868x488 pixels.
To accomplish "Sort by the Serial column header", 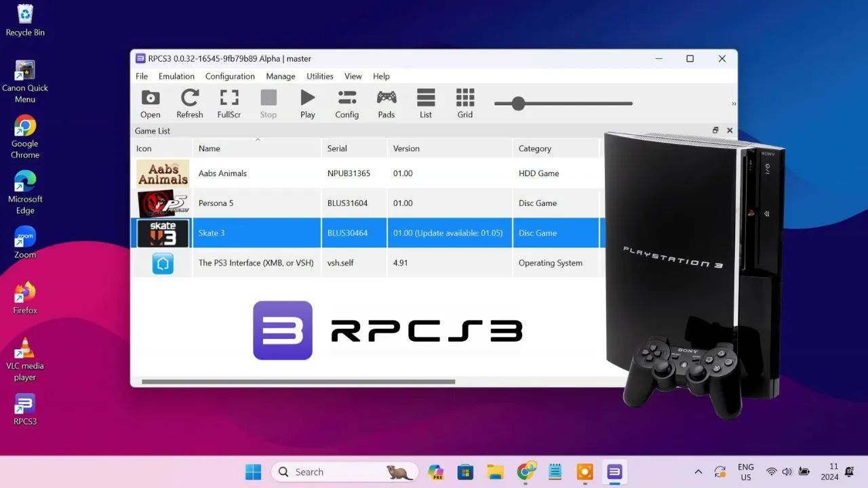I will [355, 148].
